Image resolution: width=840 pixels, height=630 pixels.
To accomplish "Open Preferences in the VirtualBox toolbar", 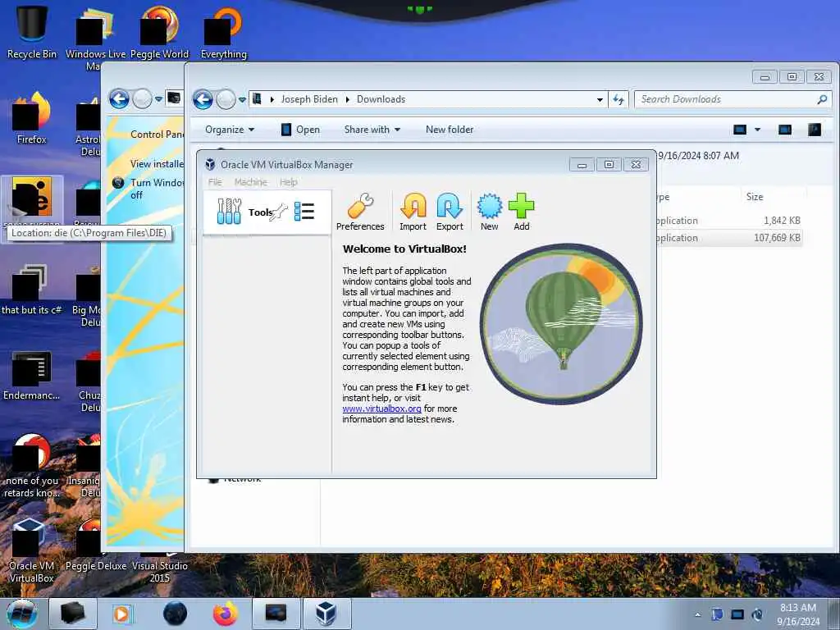I will tap(360, 212).
